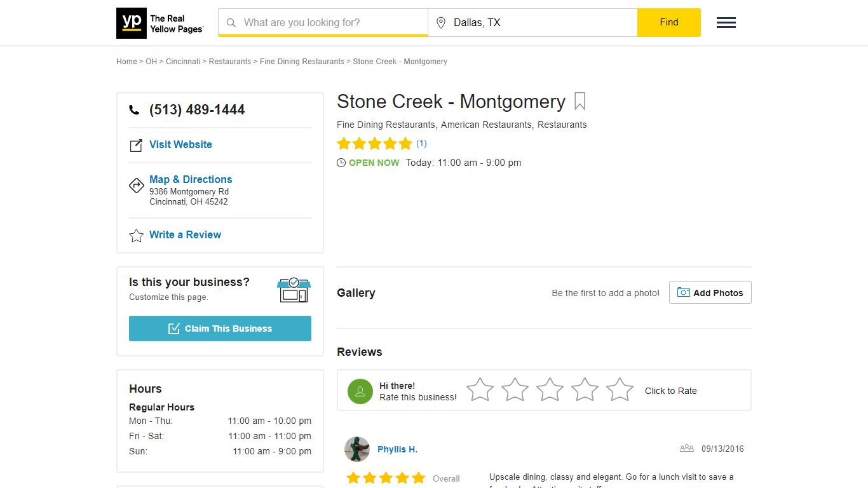The width and height of the screenshot is (868, 488).
Task: Click 'Be the first to add a photo!'
Action: tap(606, 293)
